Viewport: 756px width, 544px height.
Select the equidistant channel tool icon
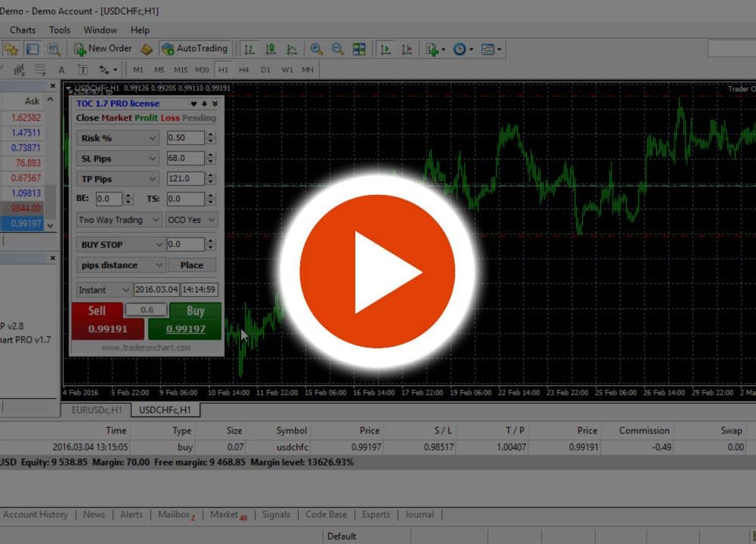click(x=20, y=70)
